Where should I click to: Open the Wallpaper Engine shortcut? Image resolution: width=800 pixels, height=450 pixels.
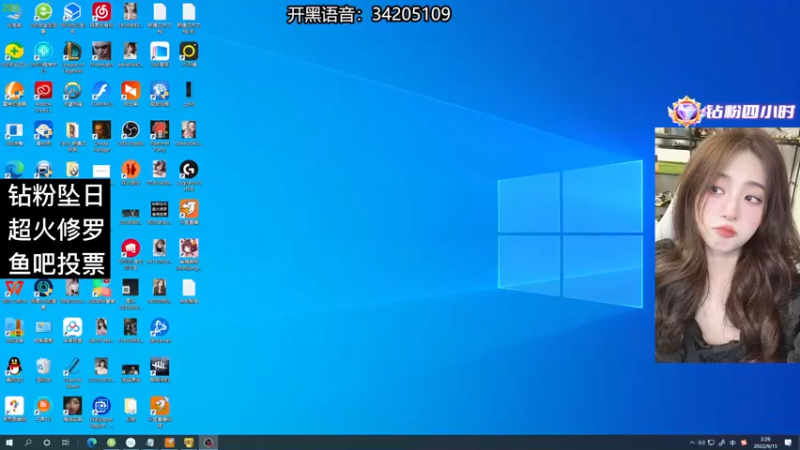(102, 406)
